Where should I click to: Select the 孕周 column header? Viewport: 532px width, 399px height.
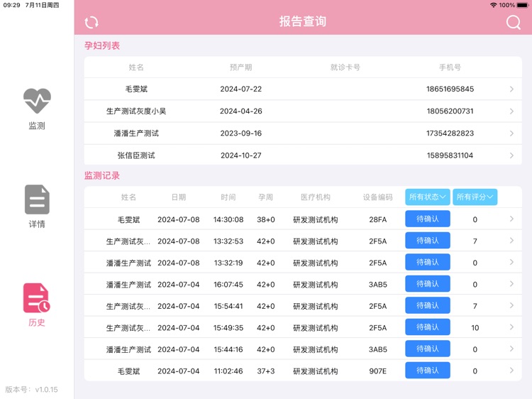click(266, 197)
